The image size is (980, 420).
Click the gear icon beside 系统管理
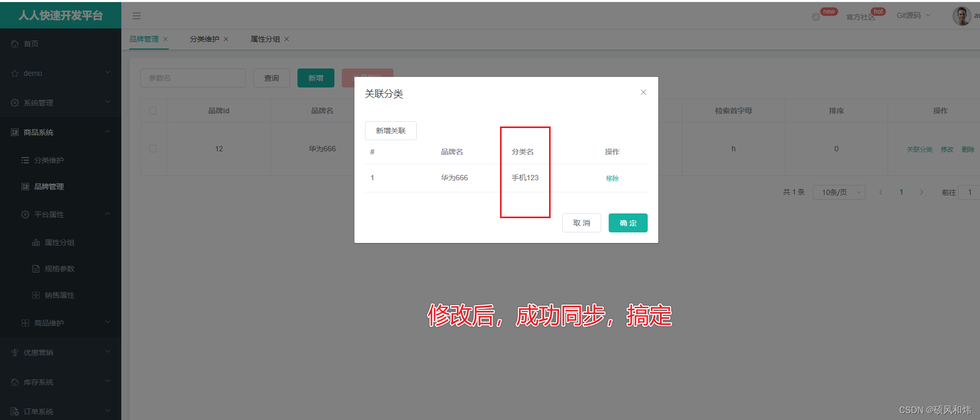(x=15, y=103)
